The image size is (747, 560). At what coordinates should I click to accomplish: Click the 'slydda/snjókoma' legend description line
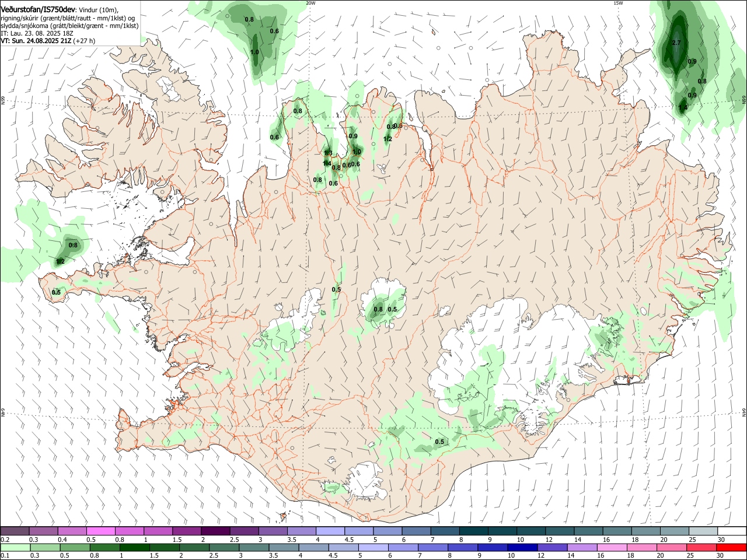coord(69,26)
